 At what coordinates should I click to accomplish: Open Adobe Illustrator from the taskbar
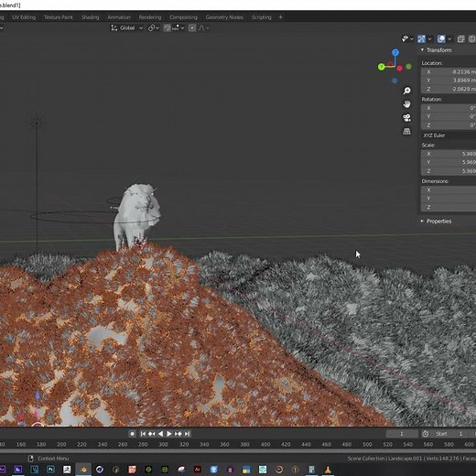pos(198,470)
